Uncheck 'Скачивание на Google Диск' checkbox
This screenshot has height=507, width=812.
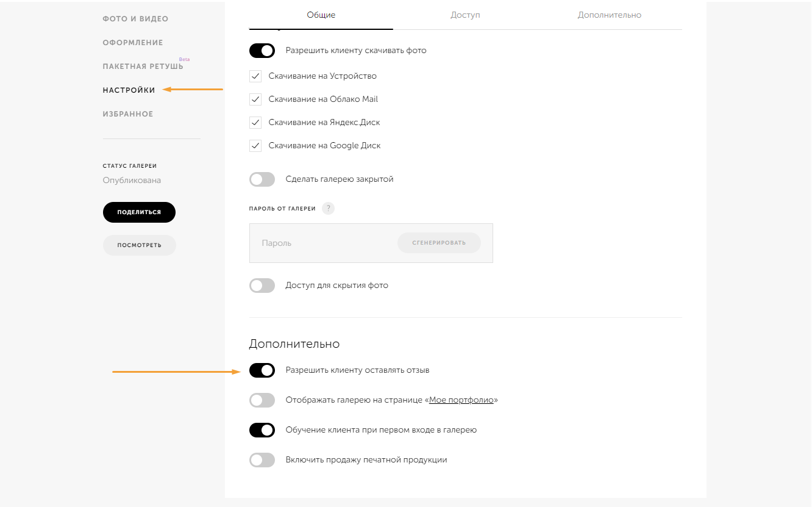[x=255, y=146]
